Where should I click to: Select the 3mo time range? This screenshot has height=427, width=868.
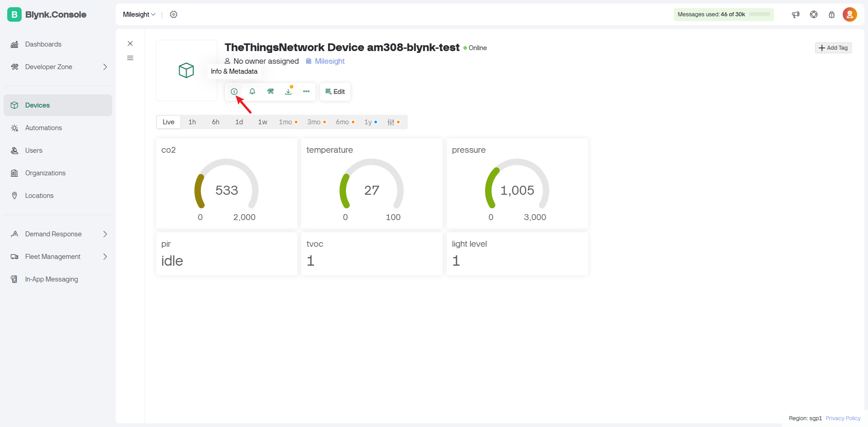(316, 122)
